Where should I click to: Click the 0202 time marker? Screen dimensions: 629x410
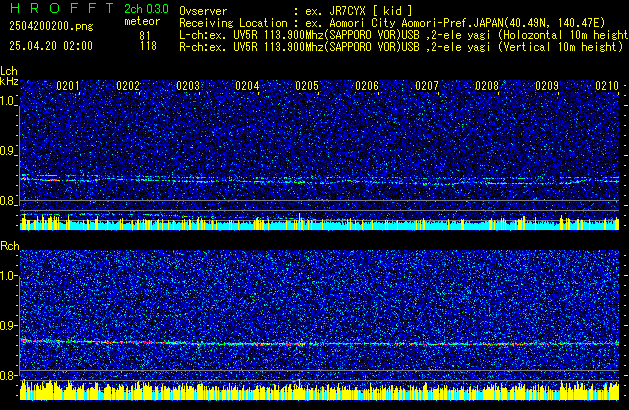click(128, 86)
